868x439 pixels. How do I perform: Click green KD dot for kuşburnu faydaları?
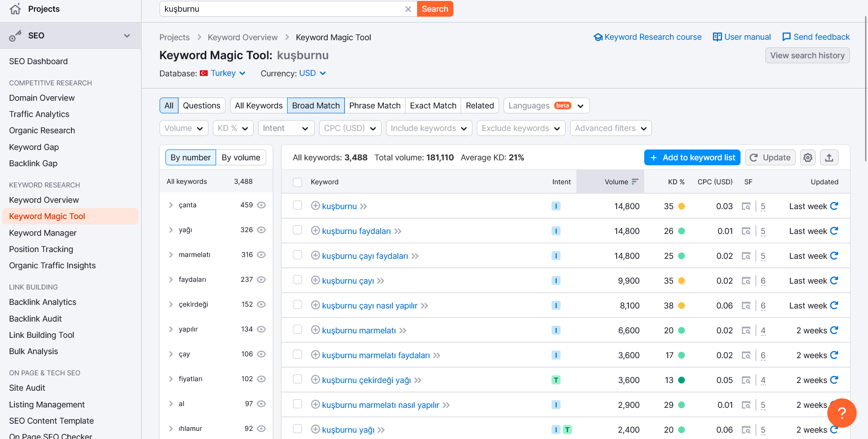(682, 231)
